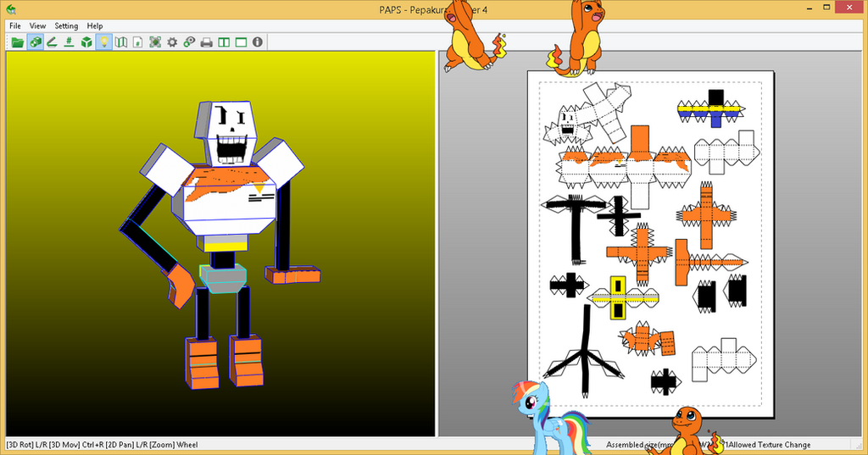This screenshot has width=868, height=455.
Task: Open the Setting menu
Action: coord(66,25)
